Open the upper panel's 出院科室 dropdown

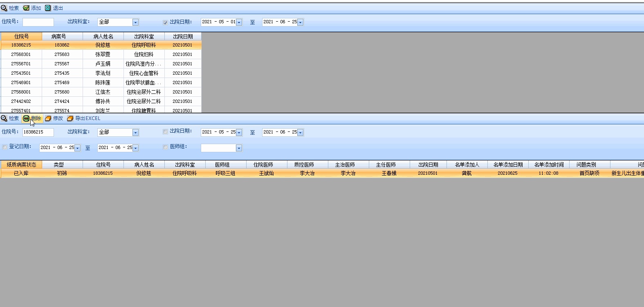pyautogui.click(x=135, y=22)
